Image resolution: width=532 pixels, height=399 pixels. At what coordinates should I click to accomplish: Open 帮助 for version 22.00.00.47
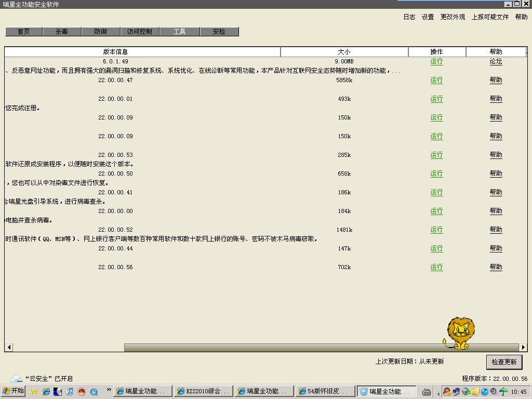[496, 80]
